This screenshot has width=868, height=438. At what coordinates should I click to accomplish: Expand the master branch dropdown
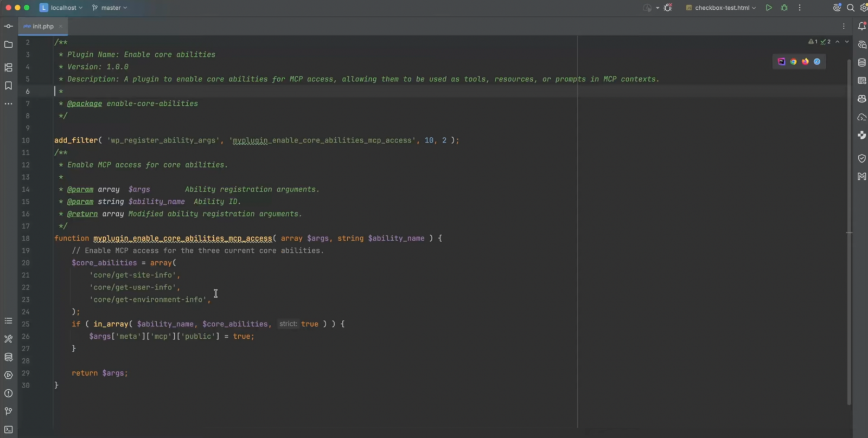click(110, 8)
